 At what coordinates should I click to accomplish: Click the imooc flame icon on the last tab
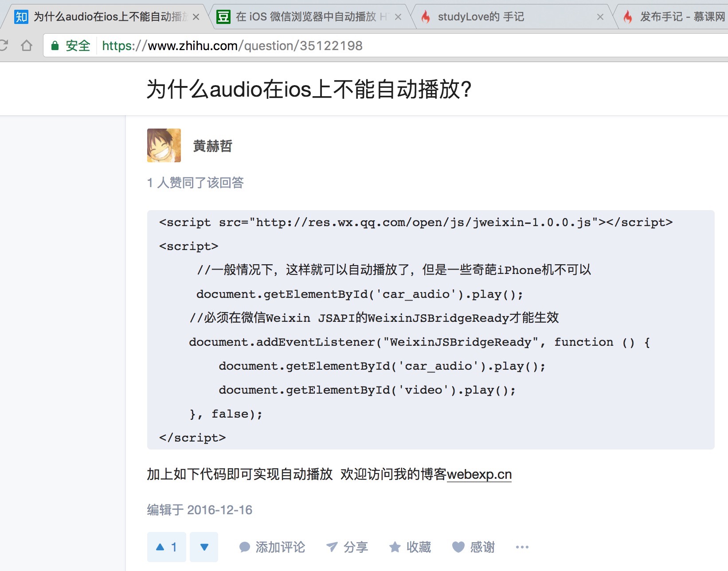(628, 16)
